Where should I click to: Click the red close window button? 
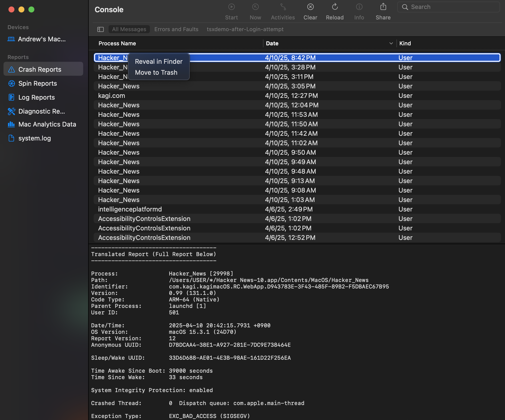pyautogui.click(x=11, y=9)
